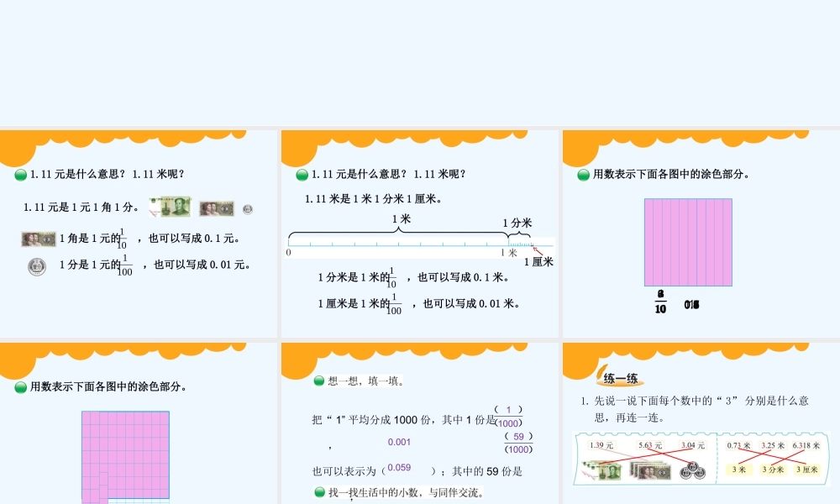Image resolution: width=840 pixels, height=504 pixels.
Task: Click the text '也可以写成 0.01 元。'
Action: click(x=202, y=265)
